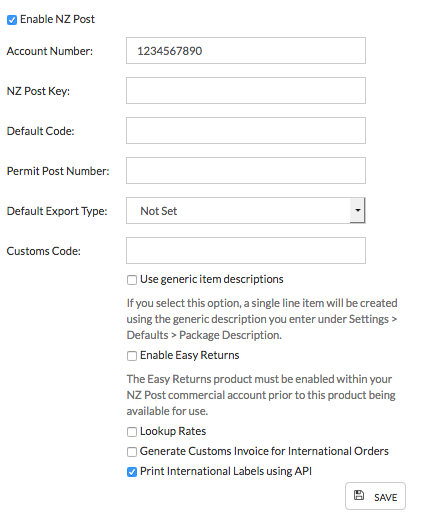Tick Use generic item descriptions
The height and width of the screenshot is (532, 436).
(x=132, y=280)
